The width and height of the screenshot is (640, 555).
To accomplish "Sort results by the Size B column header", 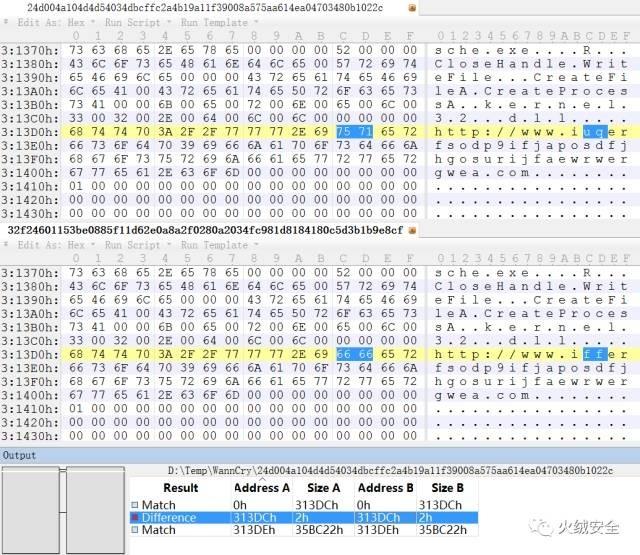I will click(447, 488).
